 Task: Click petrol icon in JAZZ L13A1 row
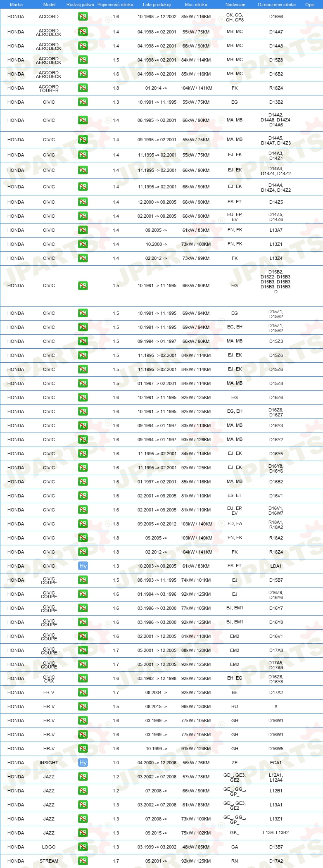[83, 805]
